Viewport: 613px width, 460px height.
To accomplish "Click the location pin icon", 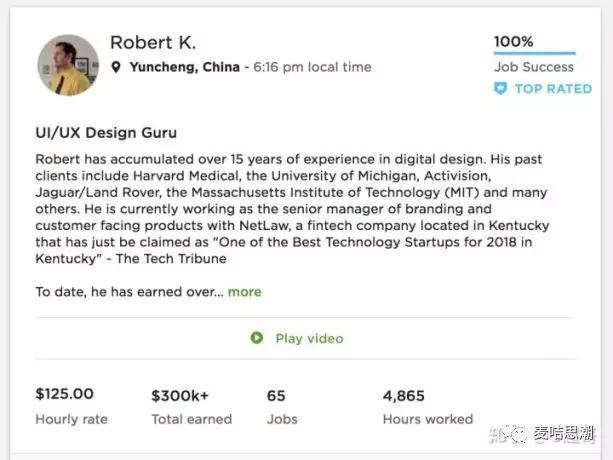I will (x=116, y=68).
